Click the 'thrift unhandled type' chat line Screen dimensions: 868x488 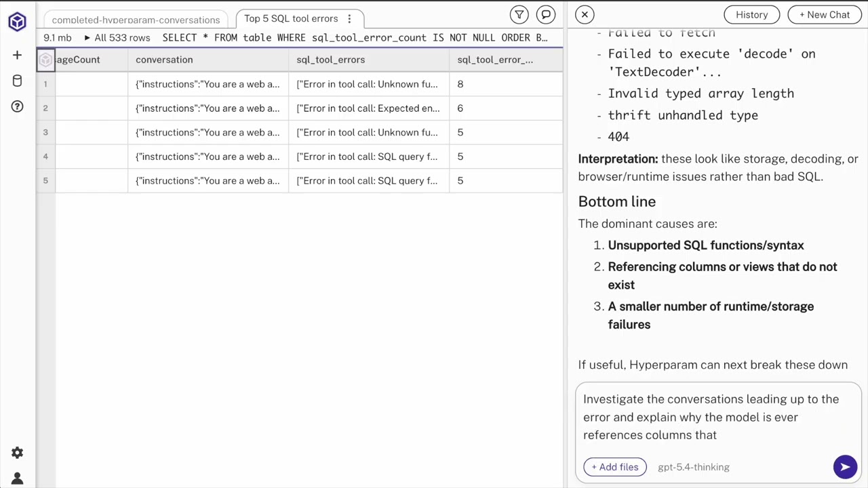(x=683, y=115)
